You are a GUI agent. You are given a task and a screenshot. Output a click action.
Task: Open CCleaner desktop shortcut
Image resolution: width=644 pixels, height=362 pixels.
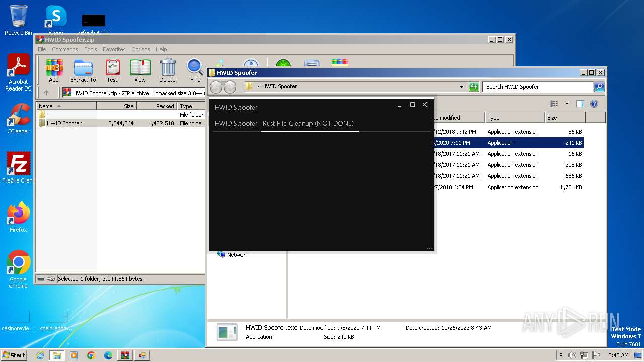[x=18, y=119]
